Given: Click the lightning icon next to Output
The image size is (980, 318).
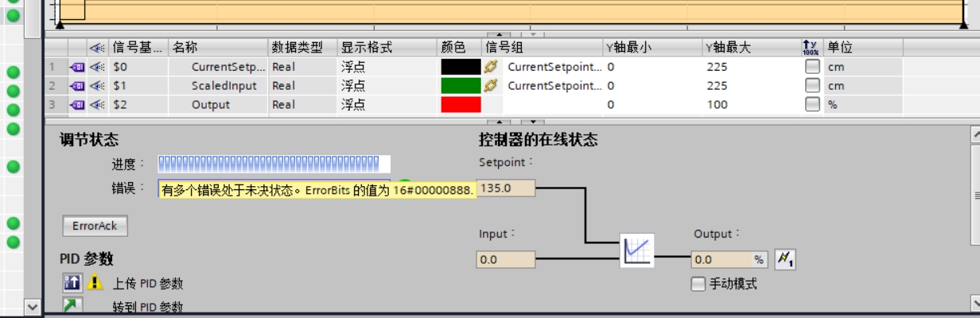Looking at the screenshot, I should coord(784,259).
